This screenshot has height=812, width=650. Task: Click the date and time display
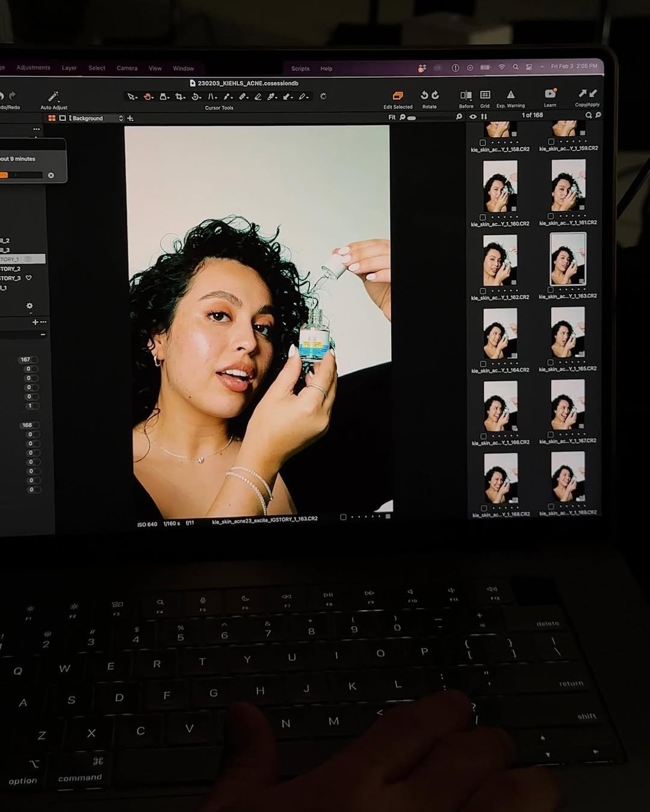coord(574,66)
